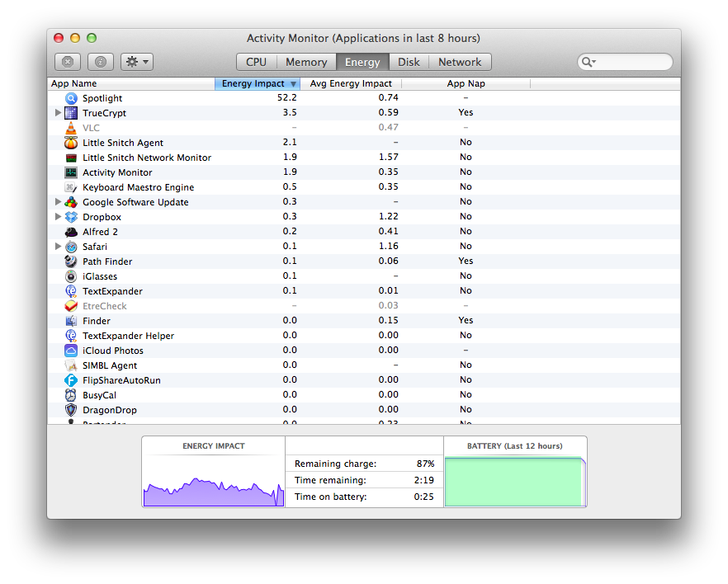Sort by App Name column header
Viewport: 728px width, 584px height.
pyautogui.click(x=131, y=83)
